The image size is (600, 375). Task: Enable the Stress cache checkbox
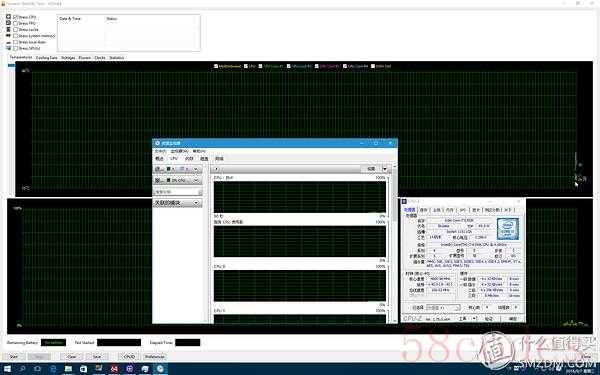point(16,29)
